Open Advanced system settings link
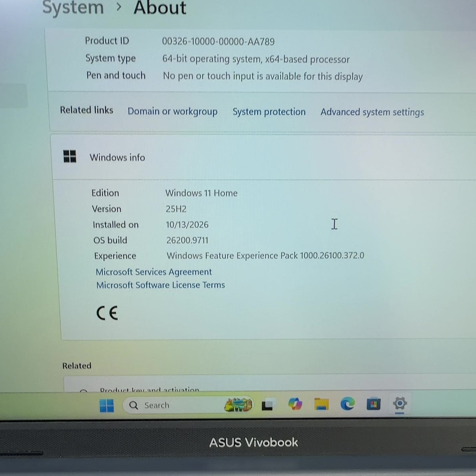Viewport: 476px width, 476px height. (x=372, y=112)
